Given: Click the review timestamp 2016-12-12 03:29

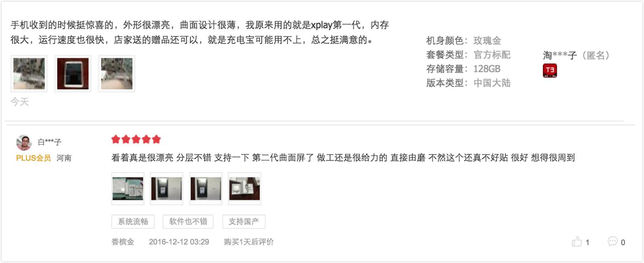Looking at the screenshot, I should tap(179, 242).
